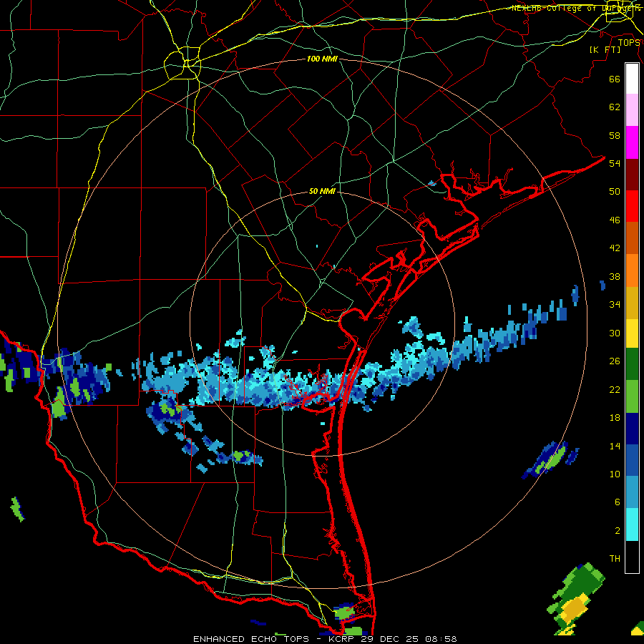The height and width of the screenshot is (644, 644).
Task: Click the '6' legend value
Action: (618, 502)
